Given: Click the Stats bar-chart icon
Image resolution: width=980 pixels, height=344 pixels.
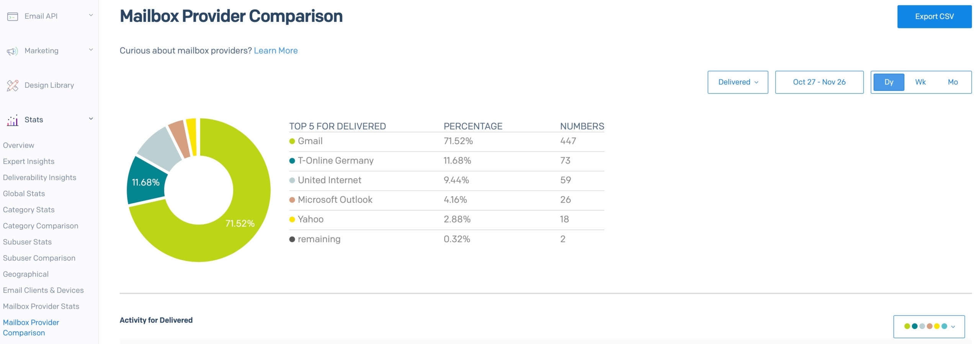Looking at the screenshot, I should click(x=12, y=120).
